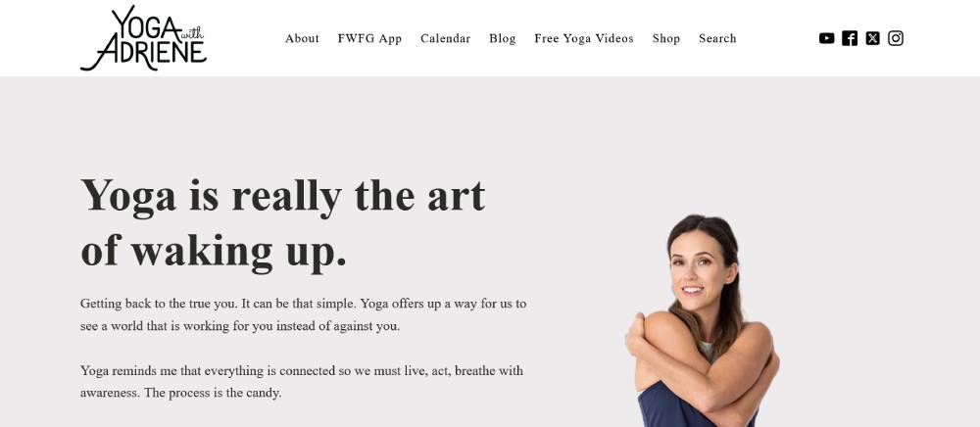Open the About page
The image size is (980, 427).
(x=302, y=38)
